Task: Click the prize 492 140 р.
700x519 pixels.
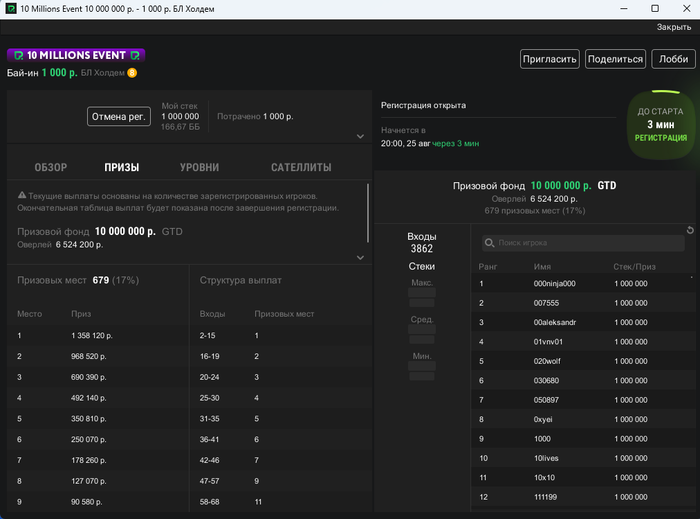Action: 88,398
